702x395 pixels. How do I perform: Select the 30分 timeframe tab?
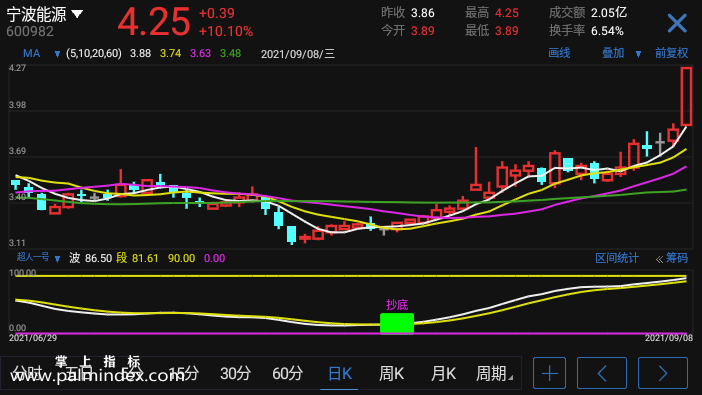[x=235, y=373]
